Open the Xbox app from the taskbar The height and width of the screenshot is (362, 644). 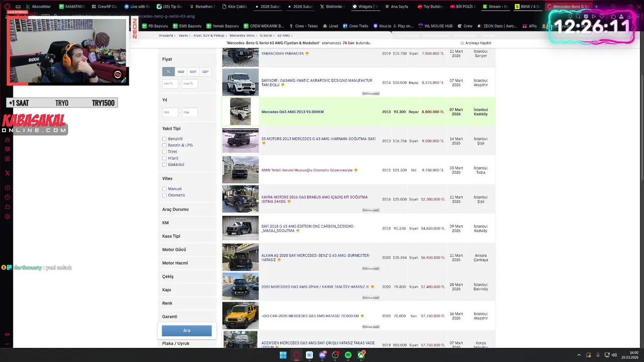(x=361, y=355)
